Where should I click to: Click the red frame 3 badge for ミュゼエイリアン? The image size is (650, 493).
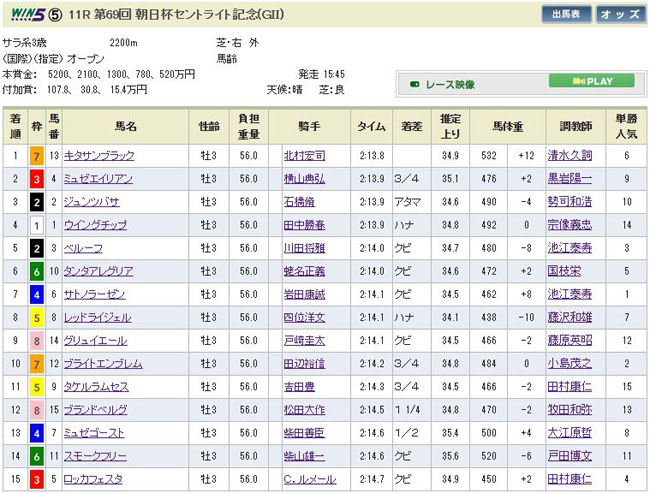[x=35, y=179]
